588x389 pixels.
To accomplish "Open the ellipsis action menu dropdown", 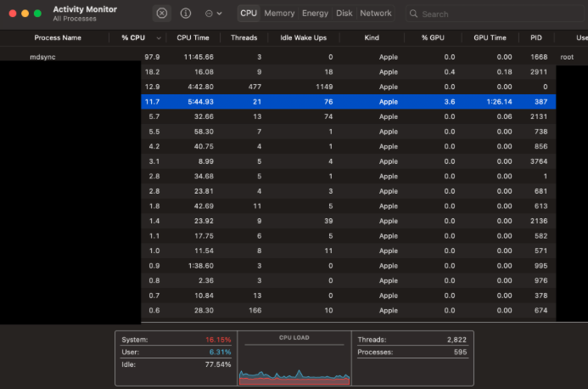I will tap(213, 14).
